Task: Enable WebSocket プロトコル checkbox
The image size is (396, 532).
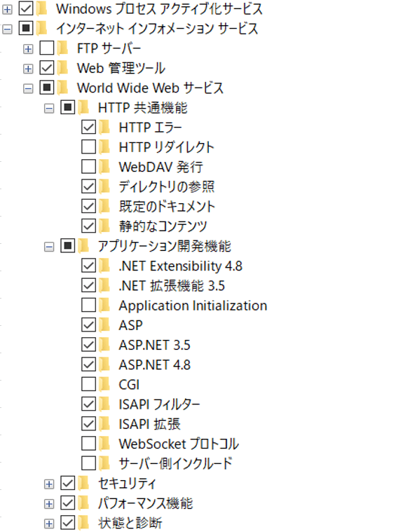Action: click(88, 444)
